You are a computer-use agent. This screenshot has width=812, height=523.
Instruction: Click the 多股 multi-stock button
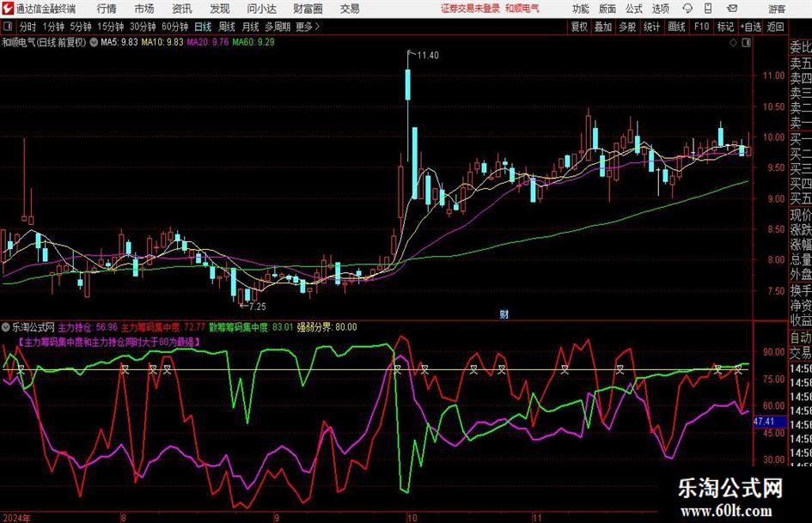pos(627,27)
